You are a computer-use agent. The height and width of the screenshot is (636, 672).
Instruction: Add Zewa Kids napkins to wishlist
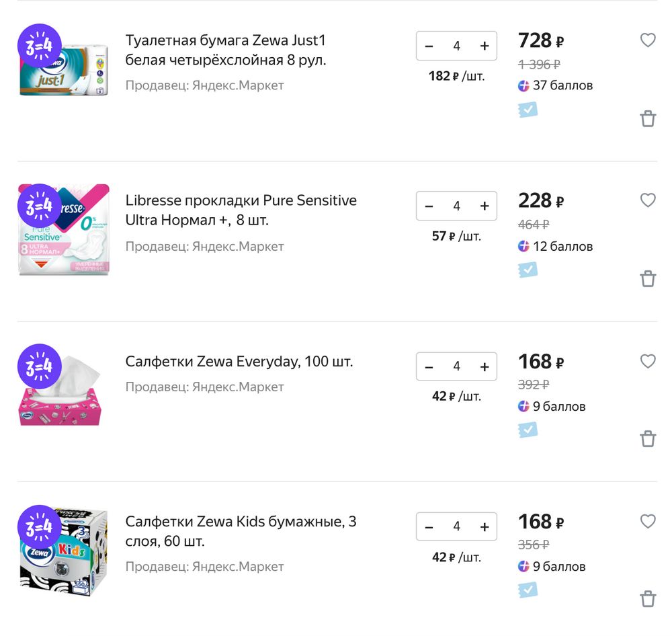point(647,521)
